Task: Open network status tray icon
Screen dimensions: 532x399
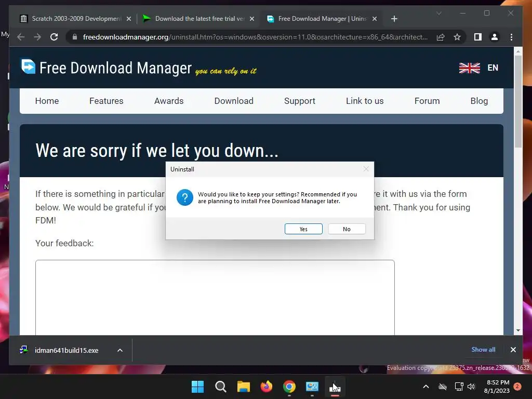Action: [x=459, y=387]
